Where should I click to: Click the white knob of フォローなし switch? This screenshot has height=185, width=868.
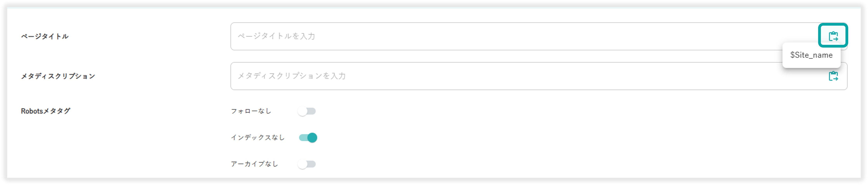[303, 111]
